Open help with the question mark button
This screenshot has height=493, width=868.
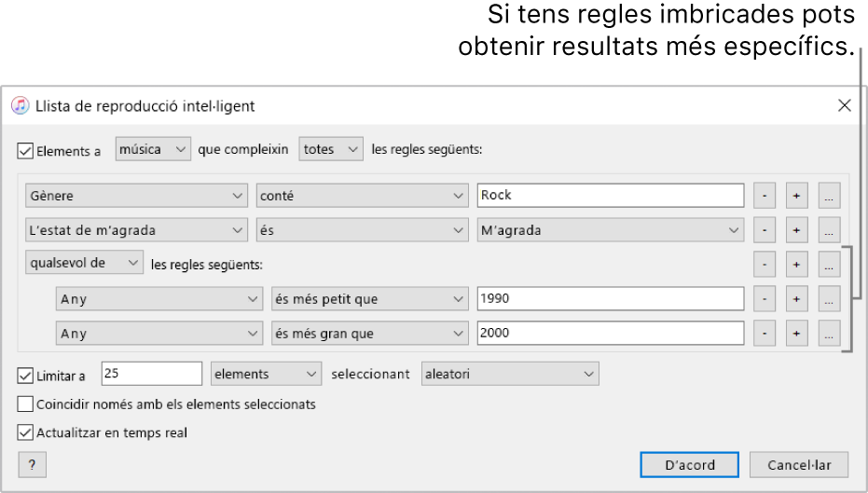tap(32, 465)
